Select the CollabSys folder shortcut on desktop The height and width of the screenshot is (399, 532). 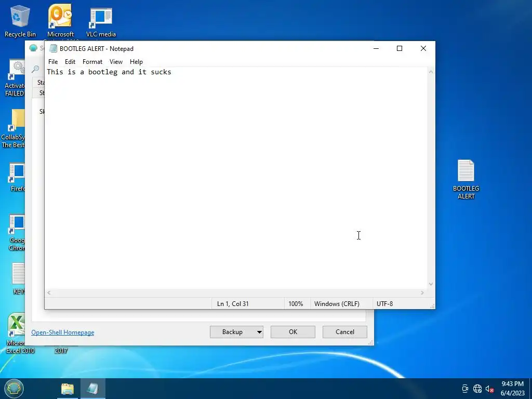[x=13, y=128]
